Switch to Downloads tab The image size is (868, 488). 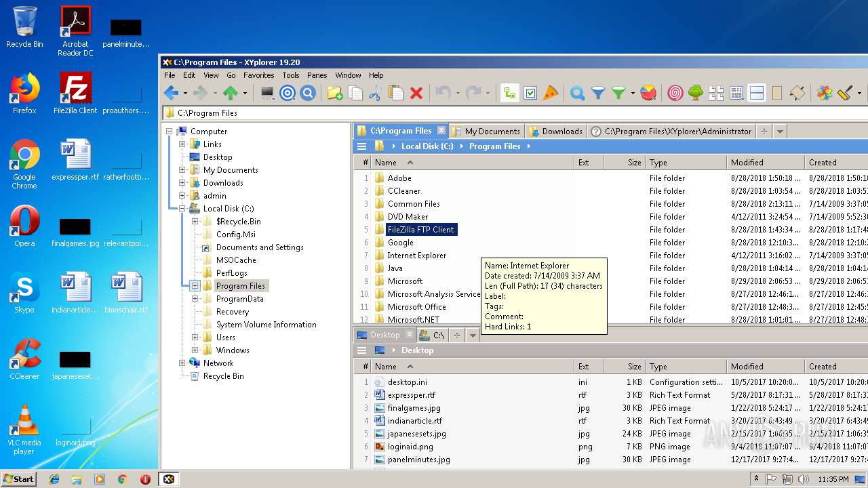(x=555, y=131)
